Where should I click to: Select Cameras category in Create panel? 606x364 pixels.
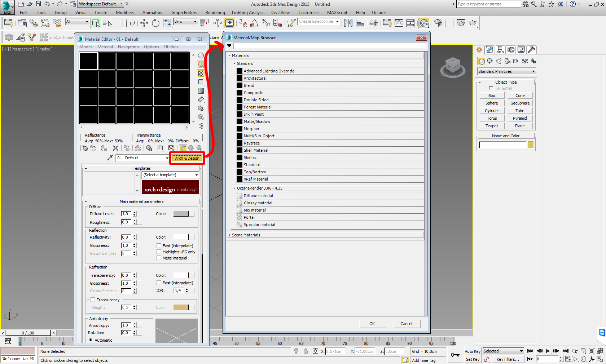[508, 61]
